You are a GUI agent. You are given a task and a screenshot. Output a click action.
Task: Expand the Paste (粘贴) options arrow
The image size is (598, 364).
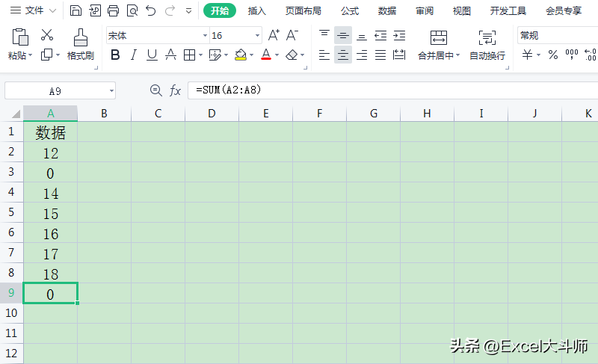pos(30,55)
